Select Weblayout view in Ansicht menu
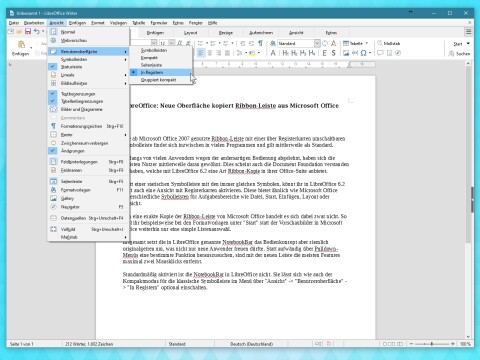The image size is (480, 360). coord(88,40)
